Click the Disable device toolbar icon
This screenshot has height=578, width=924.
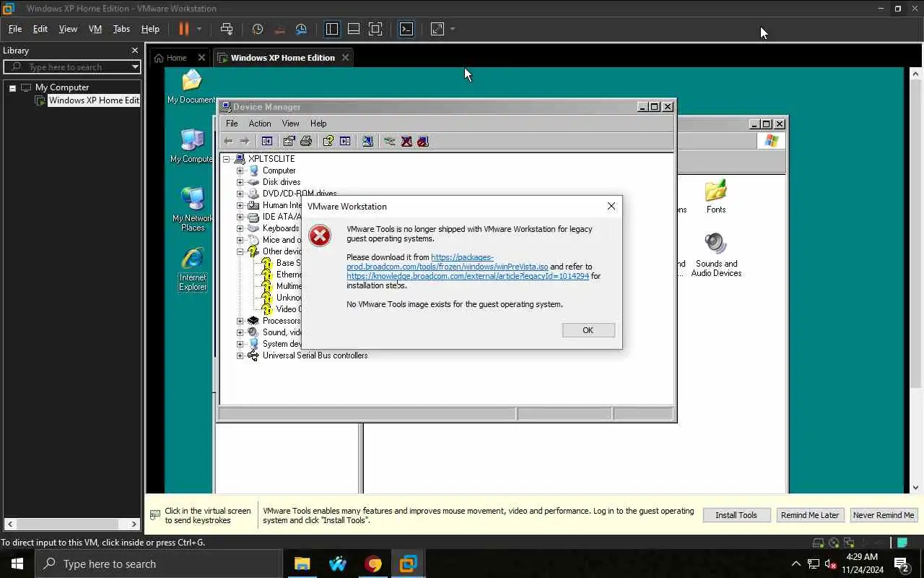point(423,141)
